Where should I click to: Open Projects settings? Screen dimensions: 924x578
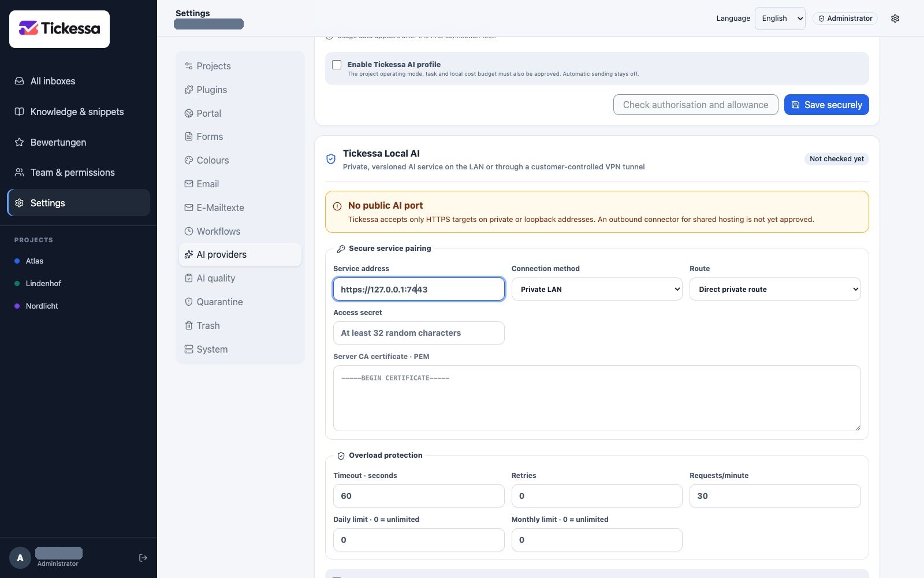click(x=240, y=66)
